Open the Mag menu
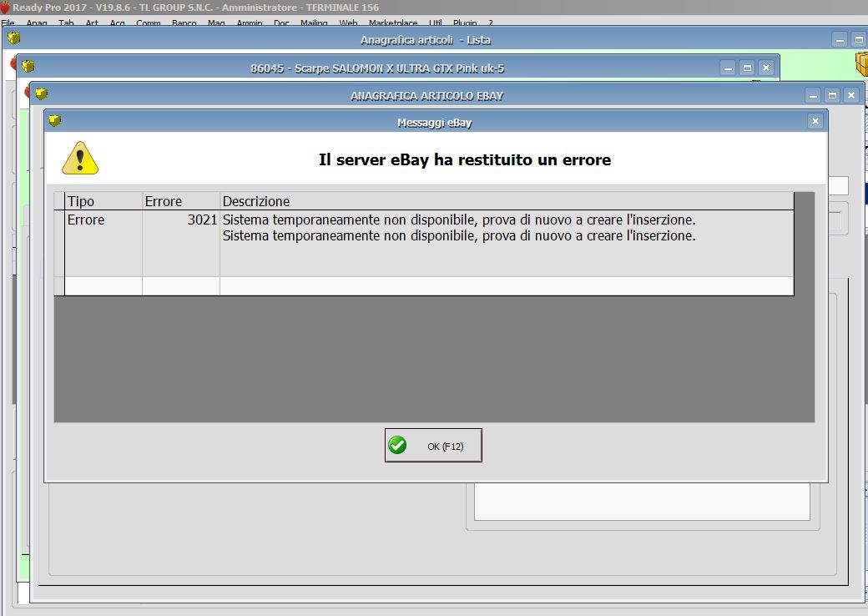 click(216, 23)
